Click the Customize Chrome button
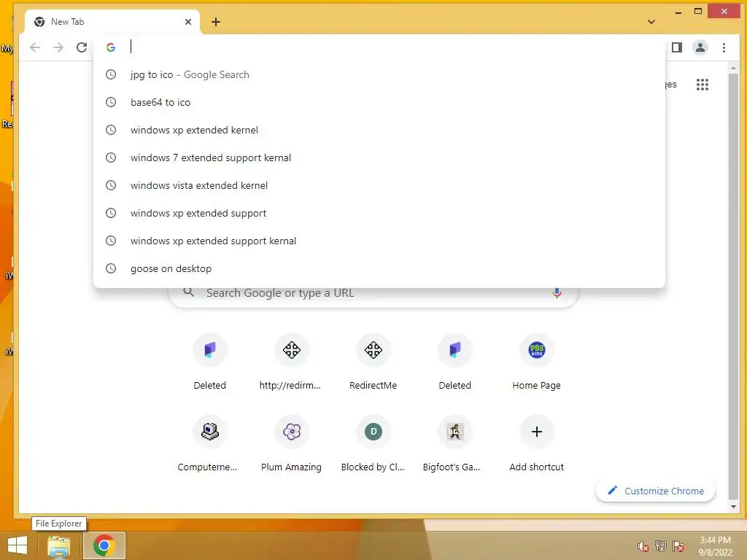Viewport: 747px width, 560px height. (656, 491)
